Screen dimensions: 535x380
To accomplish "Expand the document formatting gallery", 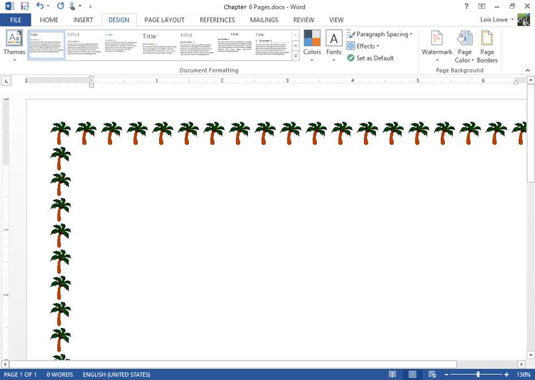I will click(x=295, y=56).
